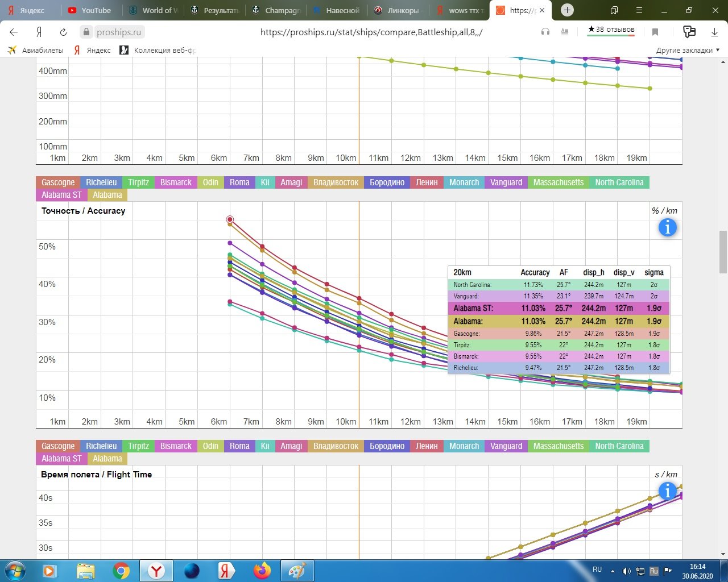The image size is (728, 582).
Task: Click the vertical page scrollbar thumb
Action: click(x=722, y=244)
